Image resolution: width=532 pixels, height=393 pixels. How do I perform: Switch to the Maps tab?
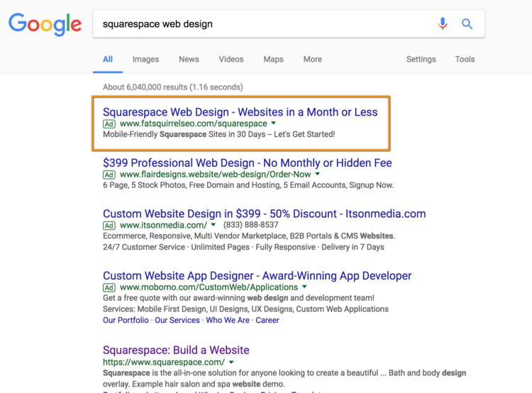274,60
